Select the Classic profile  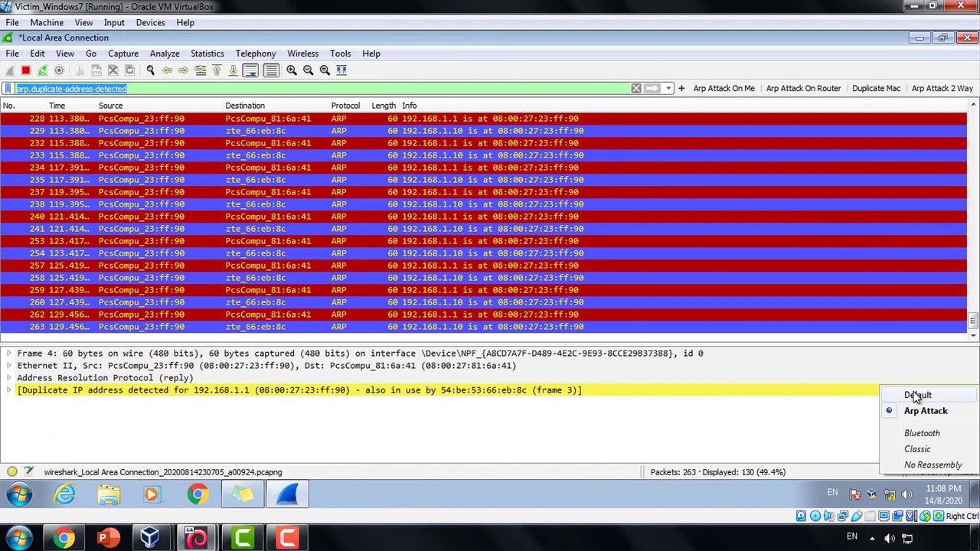(x=917, y=449)
